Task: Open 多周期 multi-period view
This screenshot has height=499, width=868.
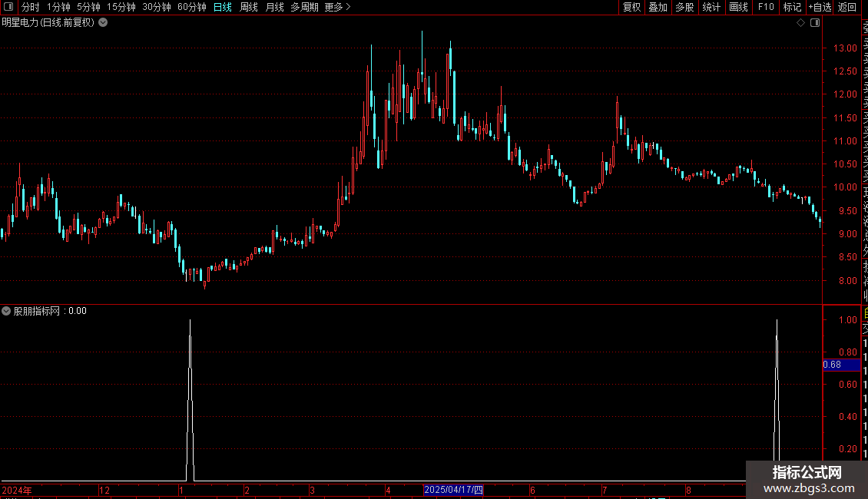Action: coord(304,7)
